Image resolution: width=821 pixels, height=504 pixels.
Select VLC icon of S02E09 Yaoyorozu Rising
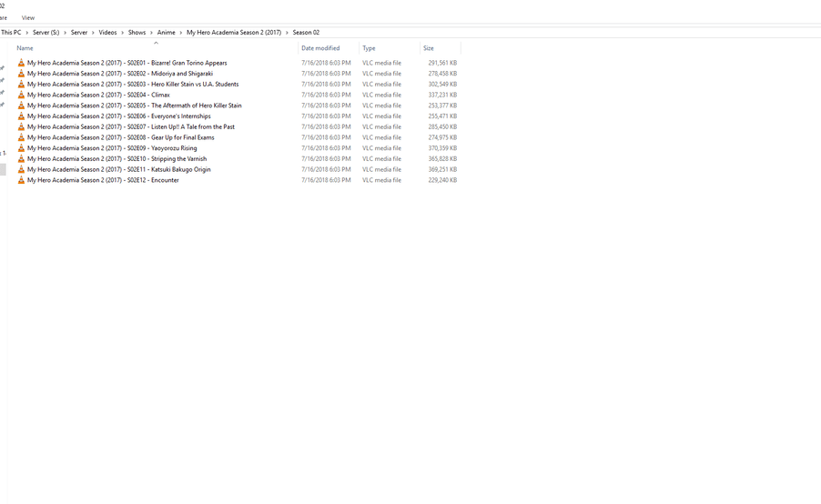pyautogui.click(x=21, y=148)
